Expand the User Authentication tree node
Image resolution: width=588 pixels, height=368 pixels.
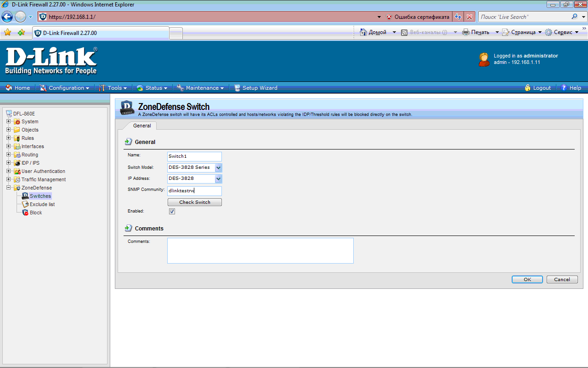(9, 171)
